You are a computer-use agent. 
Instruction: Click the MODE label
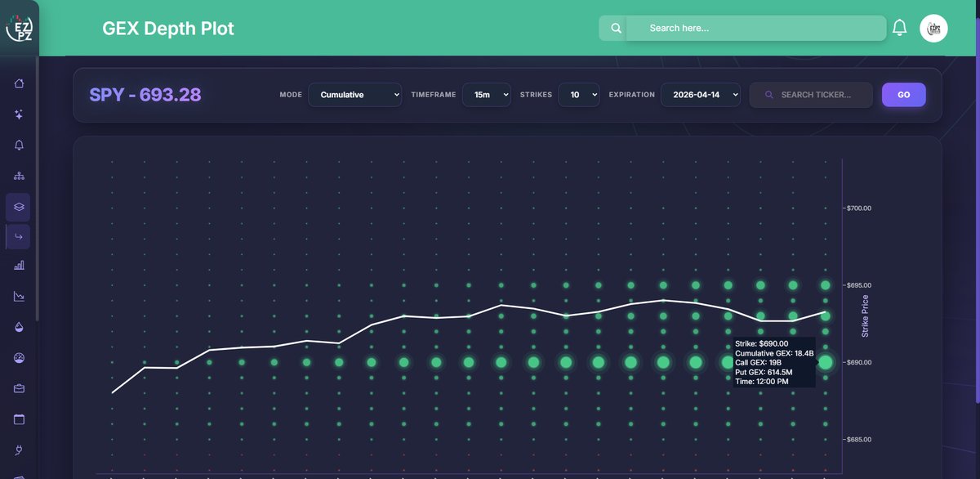(291, 95)
